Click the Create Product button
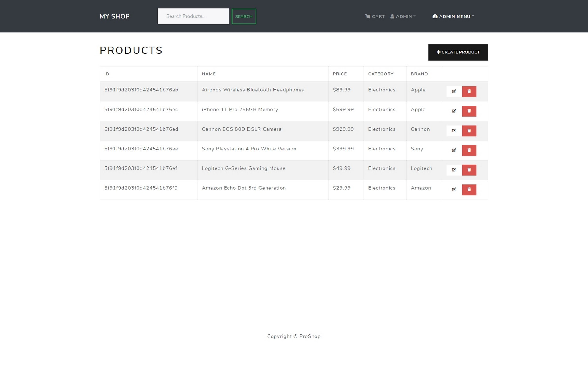The image size is (588, 368). (x=458, y=52)
